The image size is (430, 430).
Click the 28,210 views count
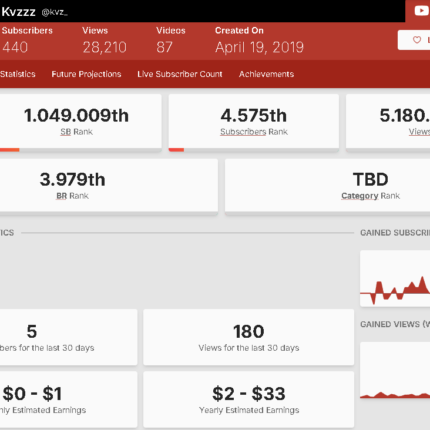(x=105, y=47)
